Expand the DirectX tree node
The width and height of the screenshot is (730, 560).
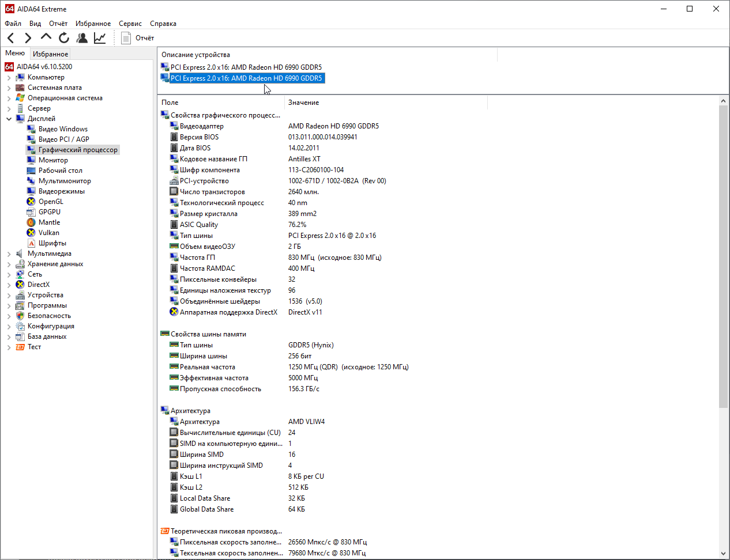click(x=9, y=285)
